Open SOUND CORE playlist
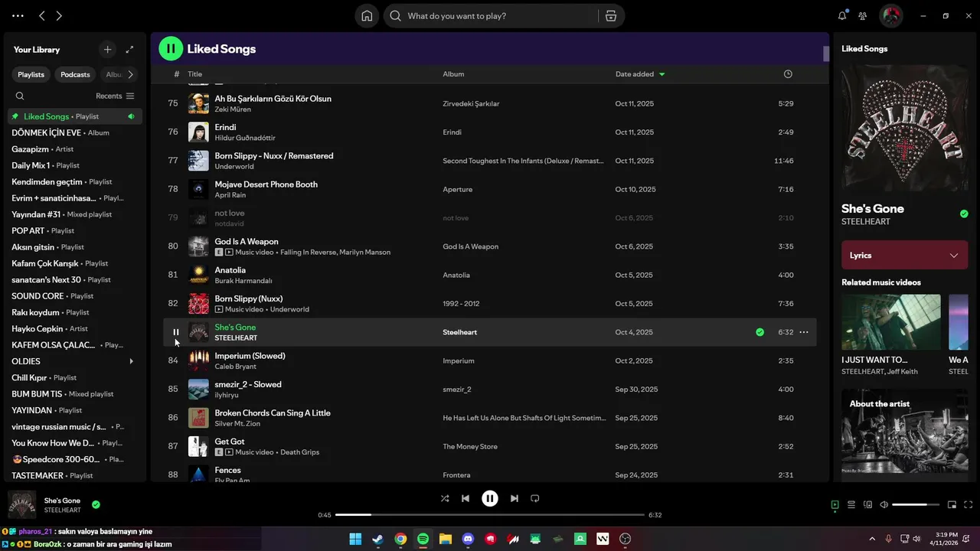Image resolution: width=980 pixels, height=551 pixels. (75, 296)
